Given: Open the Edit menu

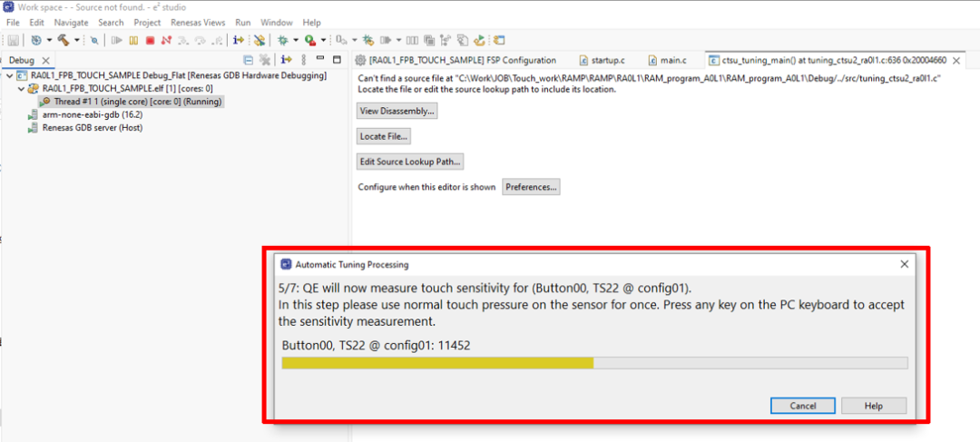Looking at the screenshot, I should (x=37, y=22).
